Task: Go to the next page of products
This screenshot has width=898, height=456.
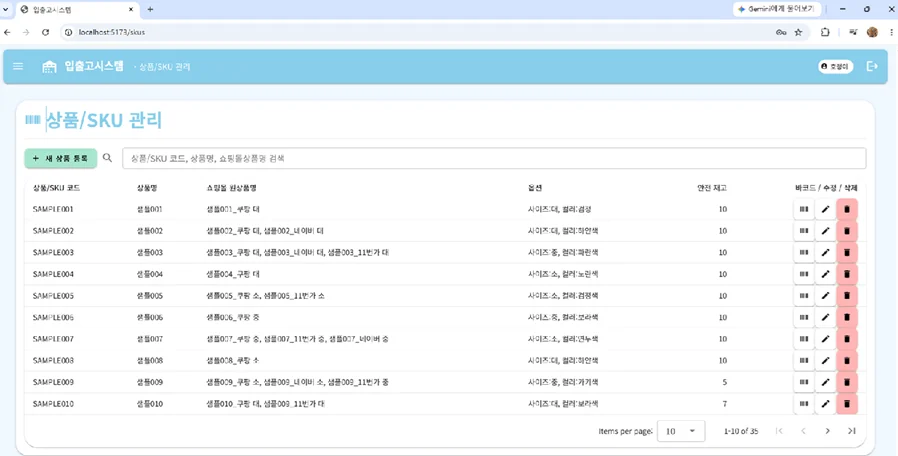Action: click(x=828, y=431)
